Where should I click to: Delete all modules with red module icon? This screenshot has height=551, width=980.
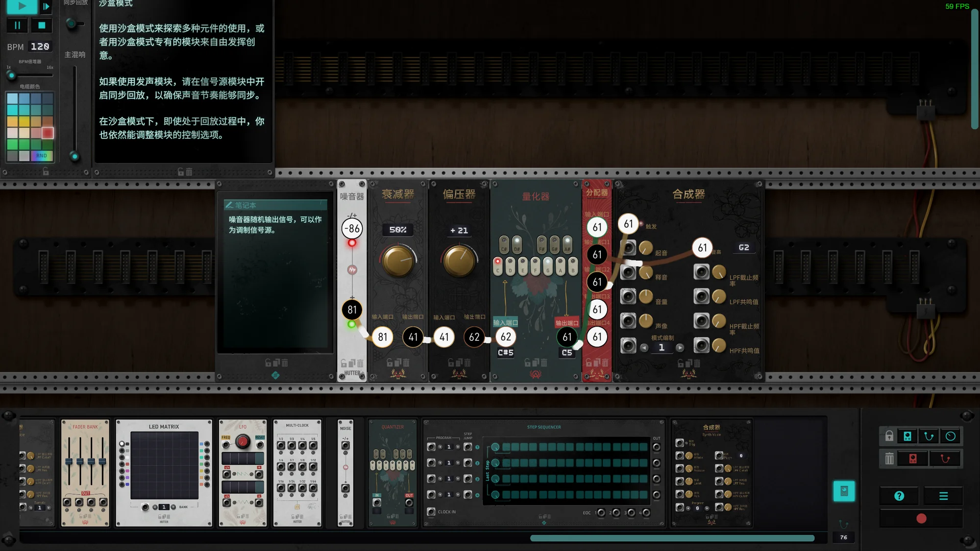tap(913, 459)
